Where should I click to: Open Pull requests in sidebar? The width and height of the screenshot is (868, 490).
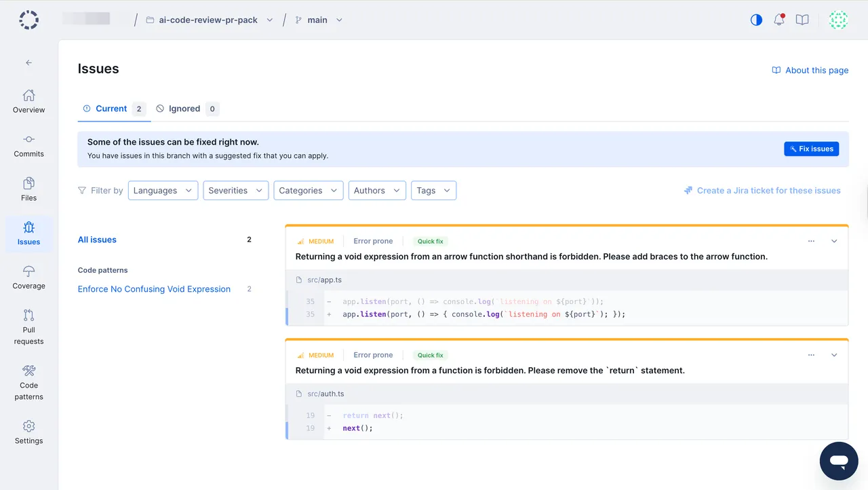[28, 326]
